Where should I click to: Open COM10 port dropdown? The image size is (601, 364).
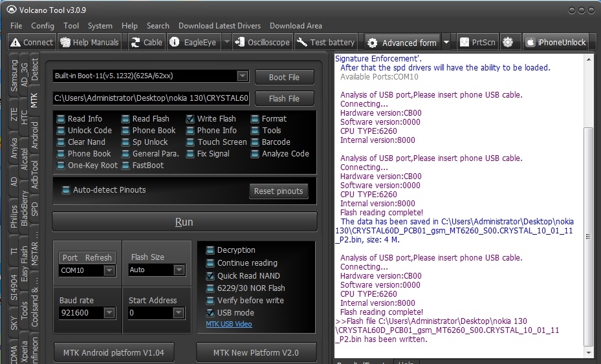(x=109, y=270)
